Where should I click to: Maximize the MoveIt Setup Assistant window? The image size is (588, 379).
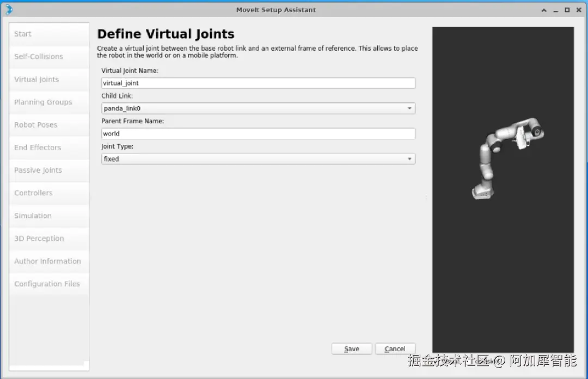click(567, 10)
